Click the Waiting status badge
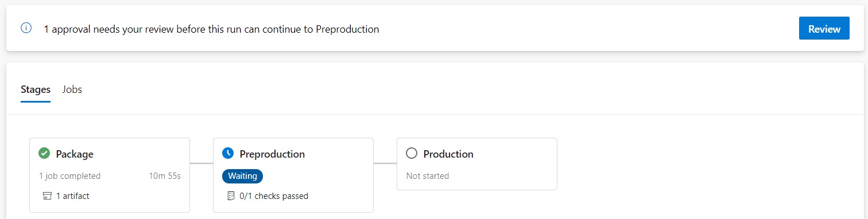The width and height of the screenshot is (868, 219). 242,176
